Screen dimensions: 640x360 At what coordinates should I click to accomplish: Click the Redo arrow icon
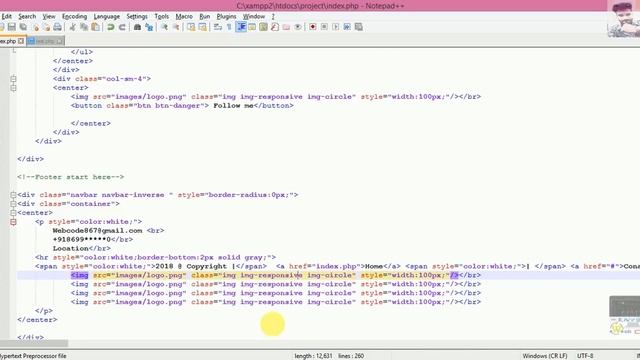point(122,27)
